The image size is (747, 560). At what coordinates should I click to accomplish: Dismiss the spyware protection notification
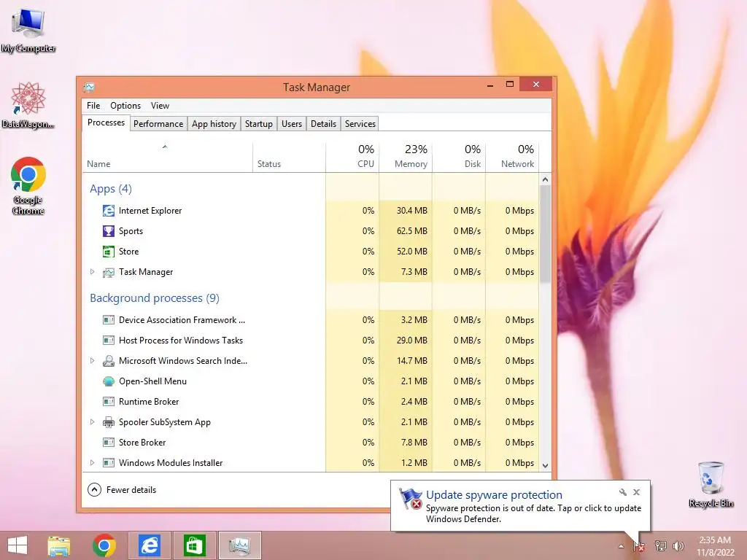(x=636, y=492)
